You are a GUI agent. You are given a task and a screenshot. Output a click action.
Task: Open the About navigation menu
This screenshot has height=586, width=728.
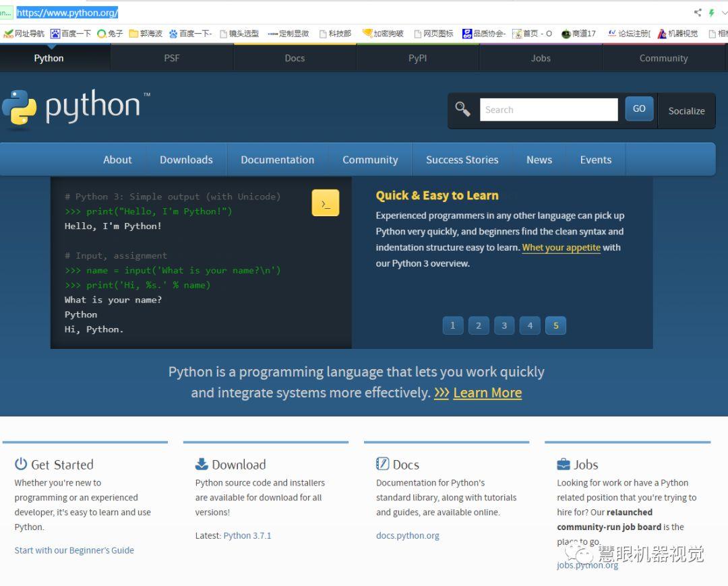click(x=117, y=160)
